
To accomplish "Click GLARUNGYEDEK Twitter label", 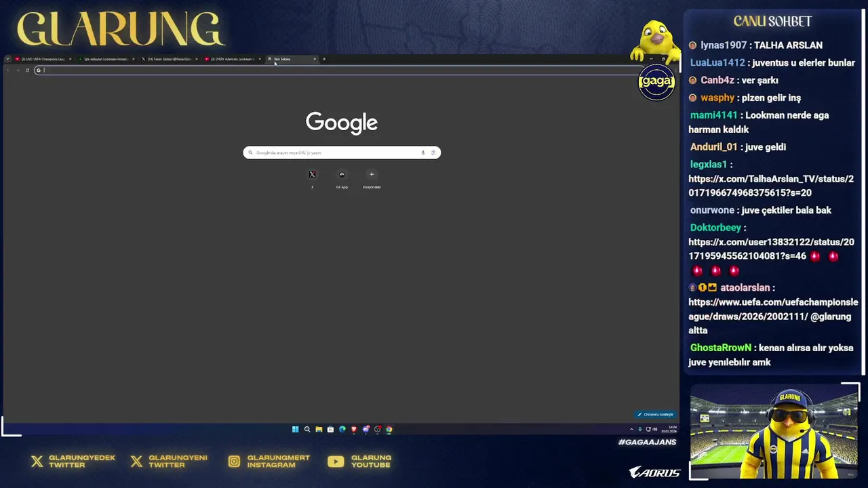I will [x=82, y=462].
